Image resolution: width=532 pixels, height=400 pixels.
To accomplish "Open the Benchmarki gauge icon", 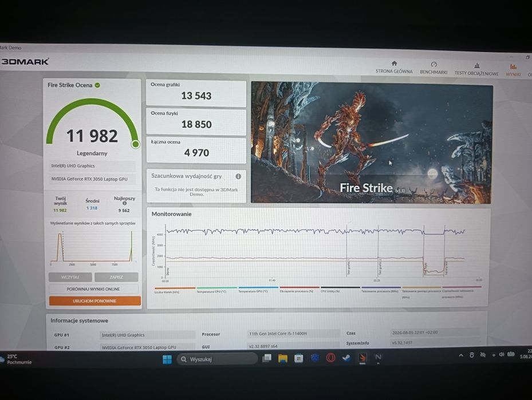I will point(434,65).
